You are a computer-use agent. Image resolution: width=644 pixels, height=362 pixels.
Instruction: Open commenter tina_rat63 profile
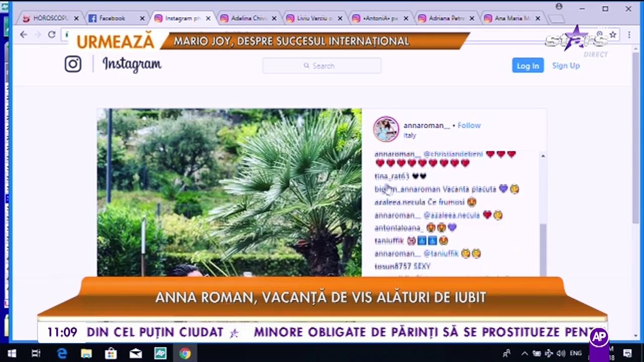tap(392, 176)
